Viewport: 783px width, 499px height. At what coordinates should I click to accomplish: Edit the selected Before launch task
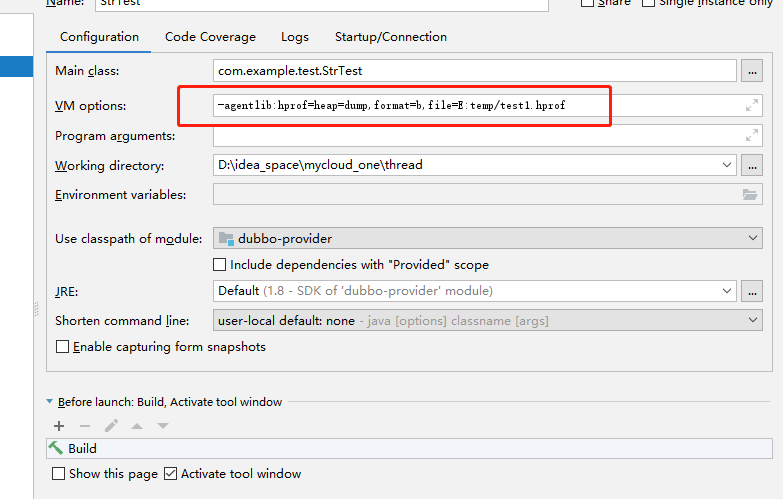pos(111,426)
